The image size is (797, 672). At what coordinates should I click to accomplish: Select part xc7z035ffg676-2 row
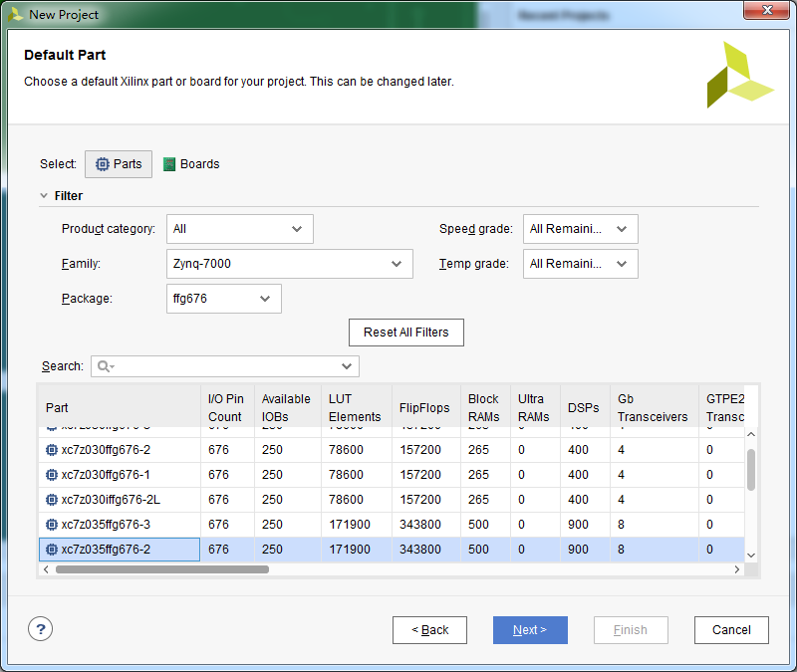(392, 550)
